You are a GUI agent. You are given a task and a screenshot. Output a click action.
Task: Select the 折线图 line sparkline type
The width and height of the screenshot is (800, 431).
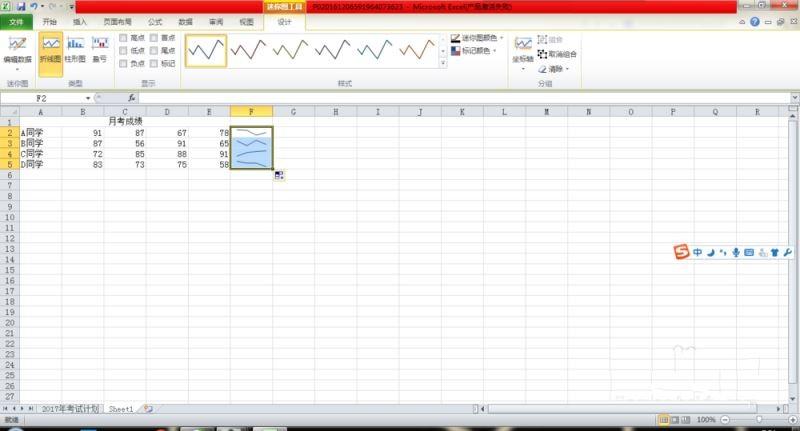[x=50, y=48]
